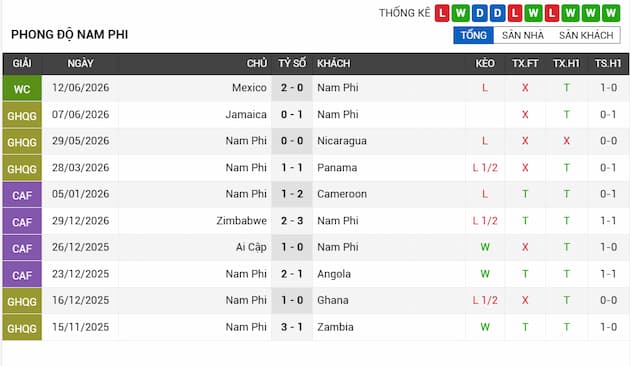The width and height of the screenshot is (630, 366).
Task: Click the TỶ SỐ column header
Action: pos(292,63)
